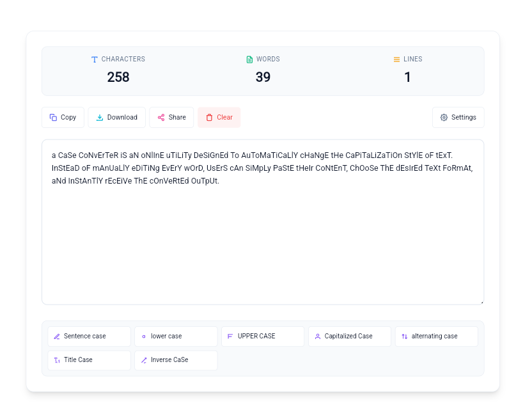Click the LINES label
The image size is (532, 403).
coord(413,59)
